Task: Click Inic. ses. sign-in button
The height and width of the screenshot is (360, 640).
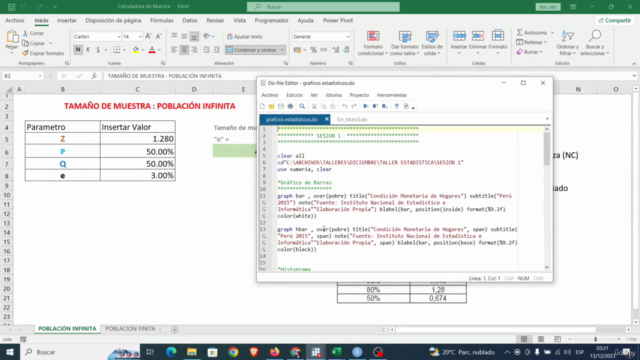Action: (x=548, y=7)
